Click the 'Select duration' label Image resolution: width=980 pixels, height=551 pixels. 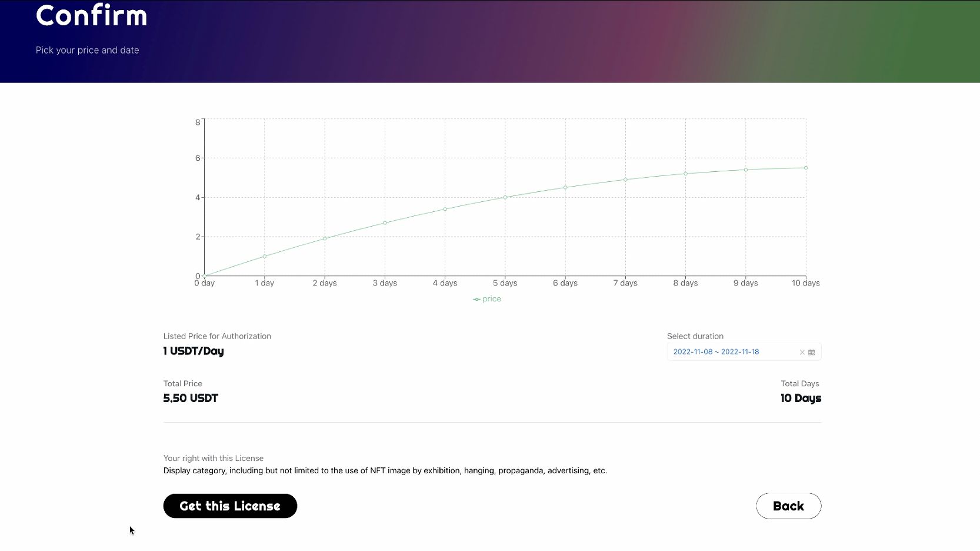coord(695,336)
